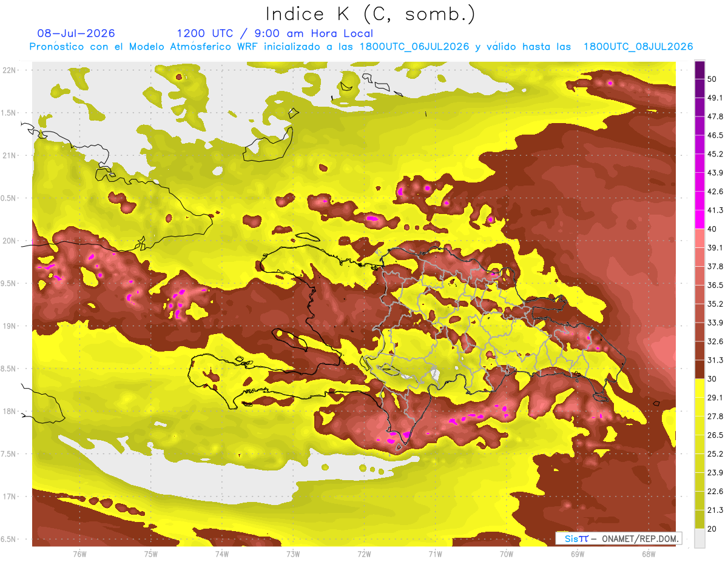The image size is (728, 562).
Task: Click the "71W" longitude label
Action: tap(435, 554)
